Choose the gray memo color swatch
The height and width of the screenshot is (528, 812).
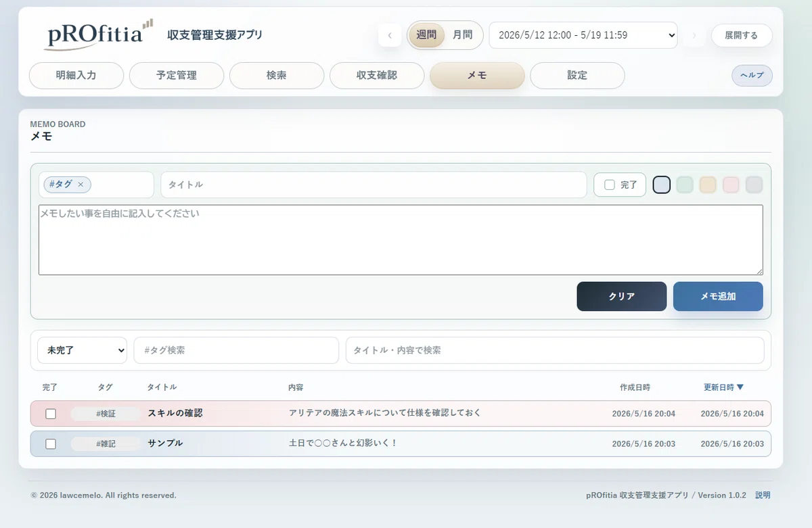pos(754,185)
